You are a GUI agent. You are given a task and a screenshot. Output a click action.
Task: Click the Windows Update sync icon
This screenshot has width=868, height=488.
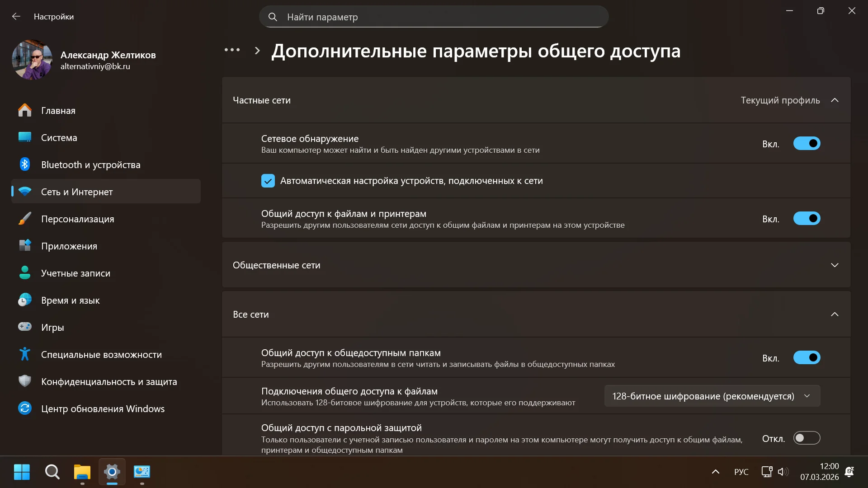(x=25, y=408)
